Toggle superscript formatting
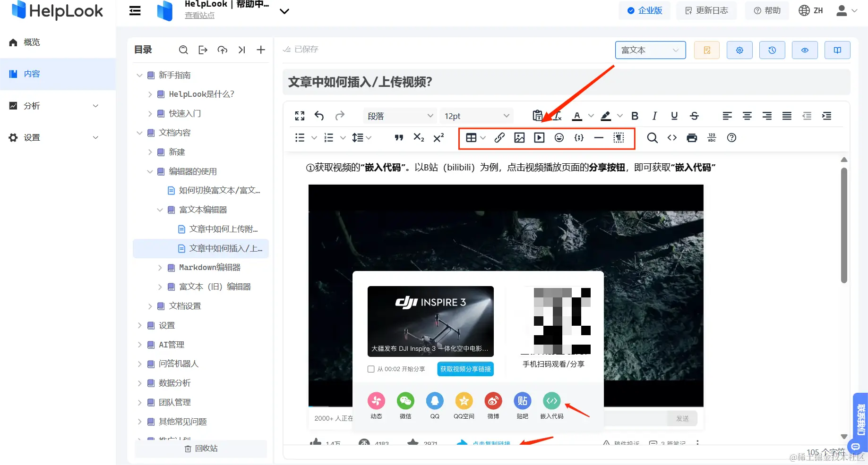Screen dimensions: 868x465 click(x=438, y=137)
